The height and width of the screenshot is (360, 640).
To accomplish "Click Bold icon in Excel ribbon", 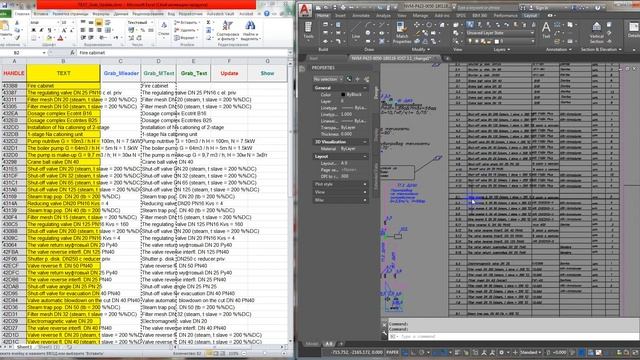I will click(x=33, y=30).
